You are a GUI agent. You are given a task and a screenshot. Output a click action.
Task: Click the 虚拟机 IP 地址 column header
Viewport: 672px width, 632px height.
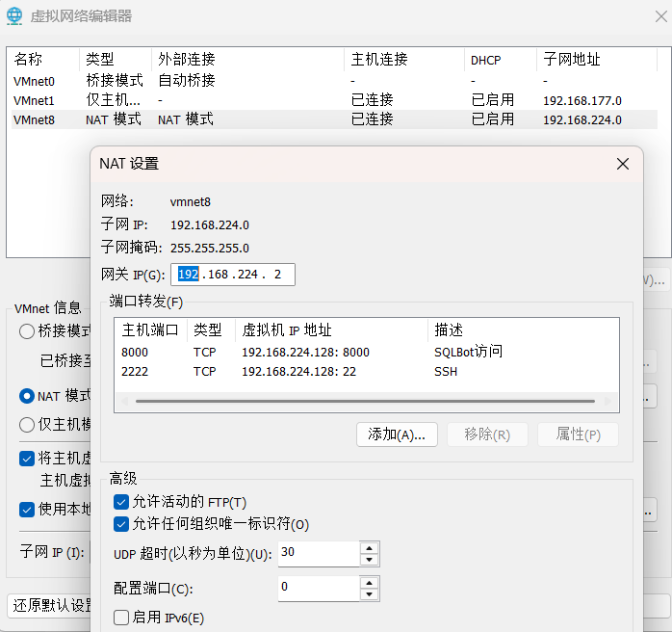pos(331,330)
